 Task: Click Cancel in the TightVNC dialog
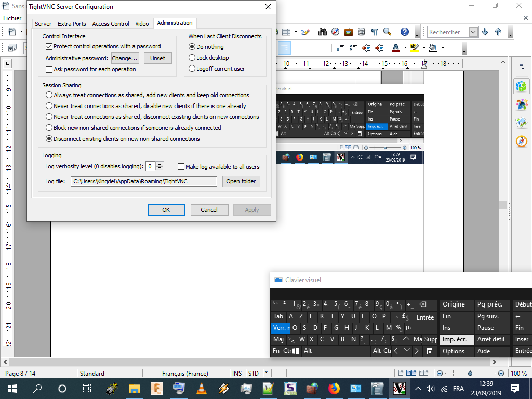click(209, 210)
